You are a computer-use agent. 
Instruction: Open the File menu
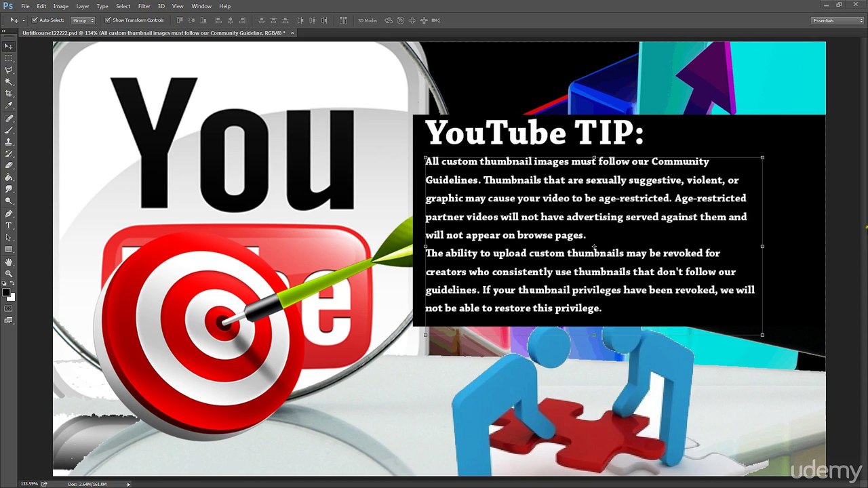click(25, 6)
